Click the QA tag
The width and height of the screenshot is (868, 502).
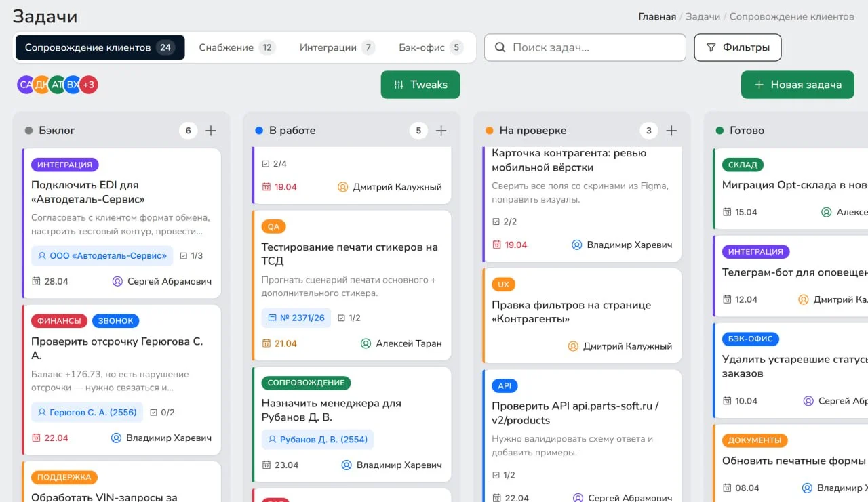pyautogui.click(x=273, y=226)
